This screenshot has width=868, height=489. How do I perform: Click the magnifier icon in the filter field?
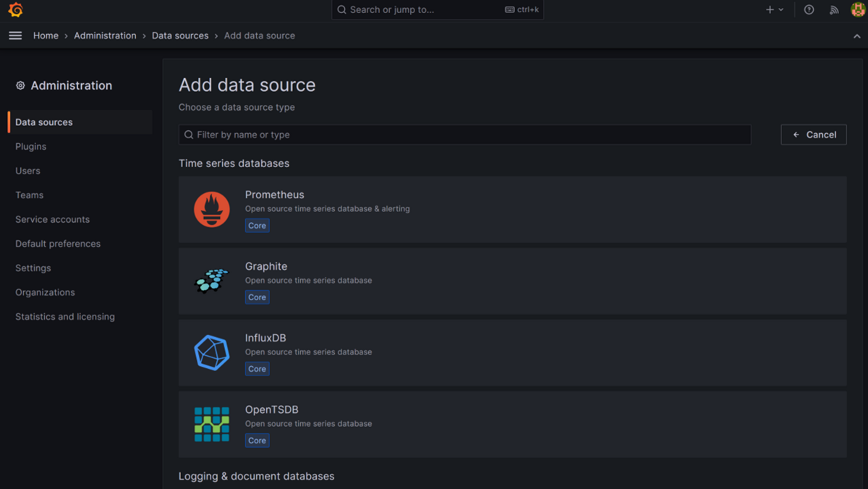(x=189, y=135)
